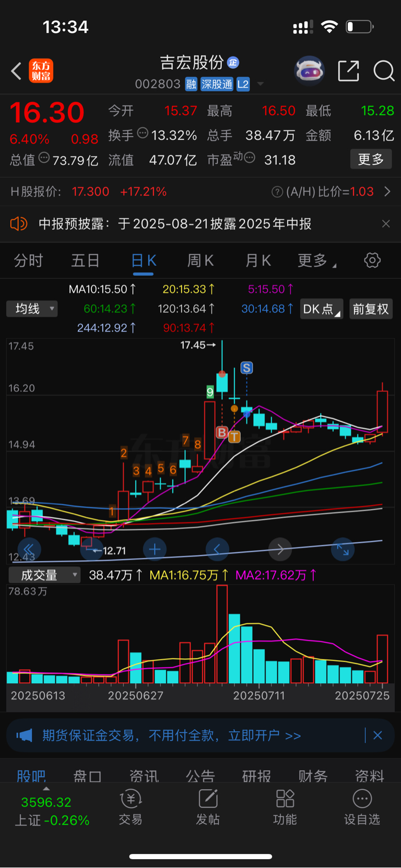Zoom in chart with plus button
The image size is (401, 868).
click(x=155, y=549)
